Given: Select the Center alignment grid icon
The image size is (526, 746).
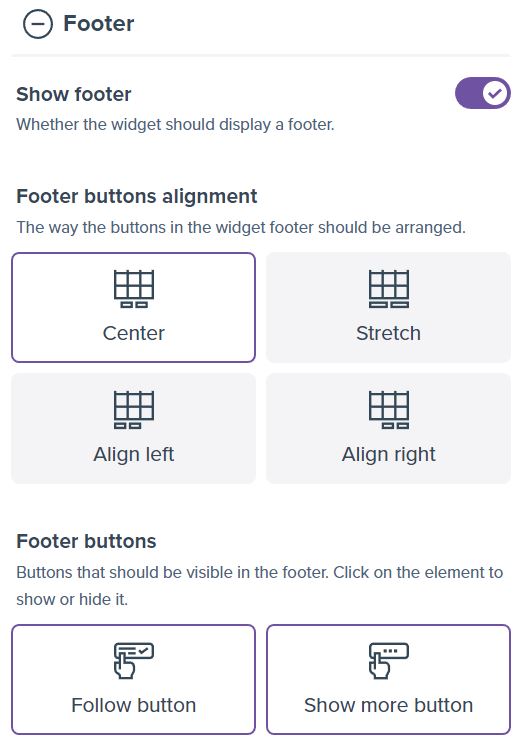Looking at the screenshot, I should [134, 288].
